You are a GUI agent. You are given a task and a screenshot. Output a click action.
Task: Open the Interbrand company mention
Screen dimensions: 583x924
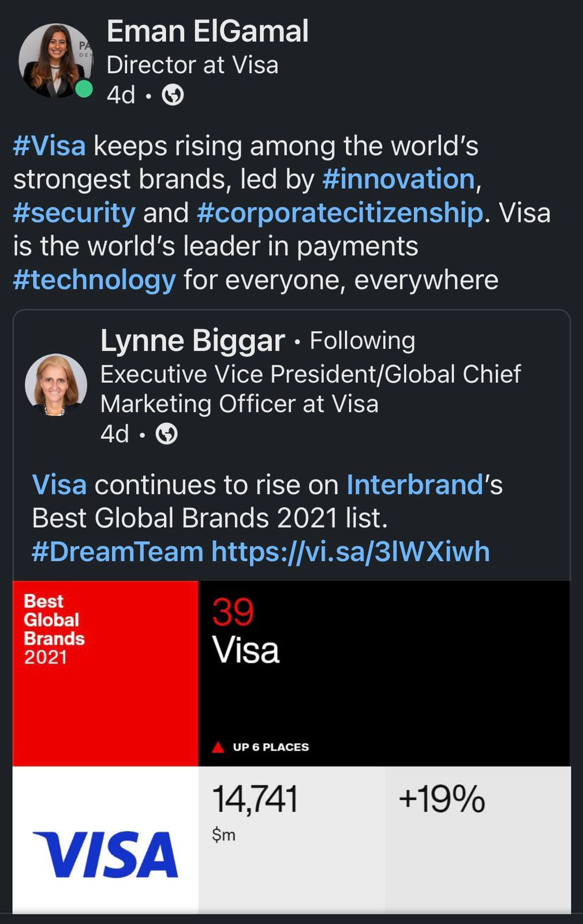click(x=414, y=485)
